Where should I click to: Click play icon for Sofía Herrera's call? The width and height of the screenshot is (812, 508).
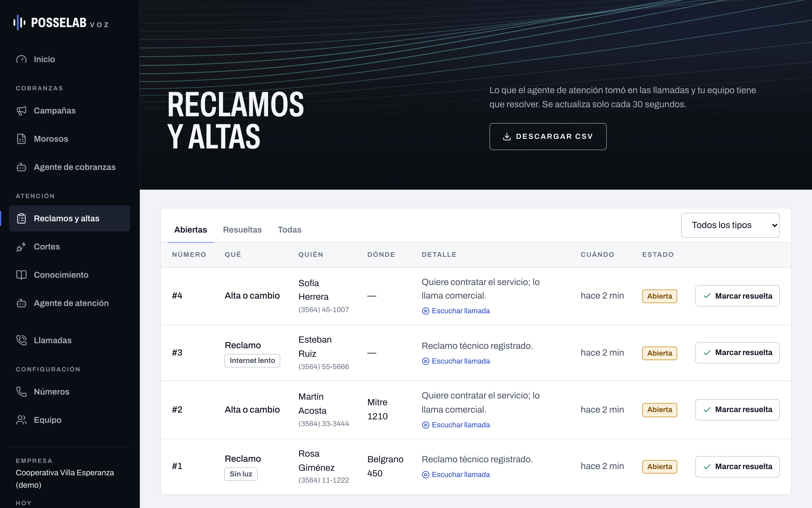pyautogui.click(x=425, y=311)
